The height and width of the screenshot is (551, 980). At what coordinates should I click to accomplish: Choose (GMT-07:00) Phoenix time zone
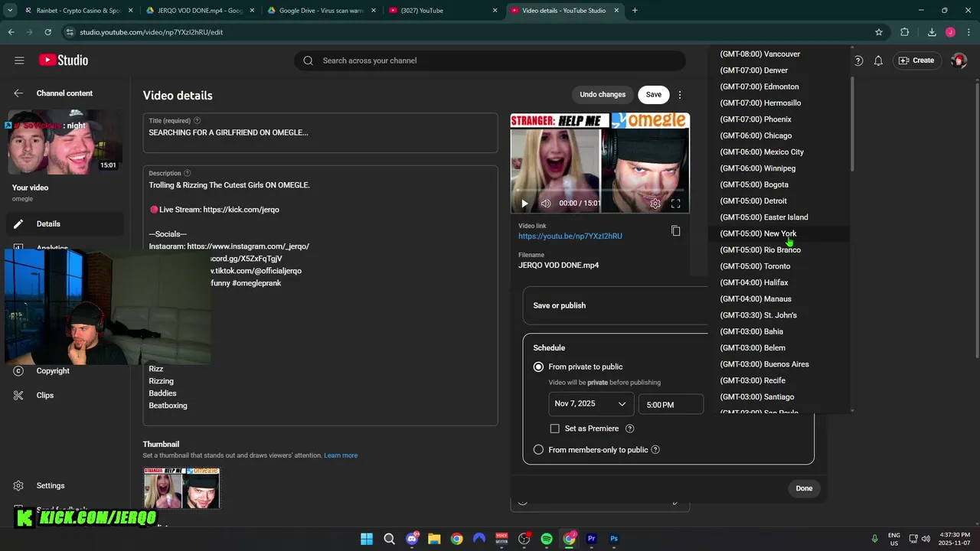coord(779,119)
